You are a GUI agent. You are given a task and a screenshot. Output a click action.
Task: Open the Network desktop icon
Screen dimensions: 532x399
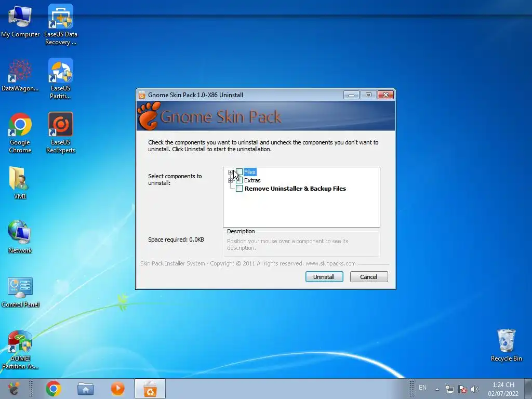tap(20, 237)
